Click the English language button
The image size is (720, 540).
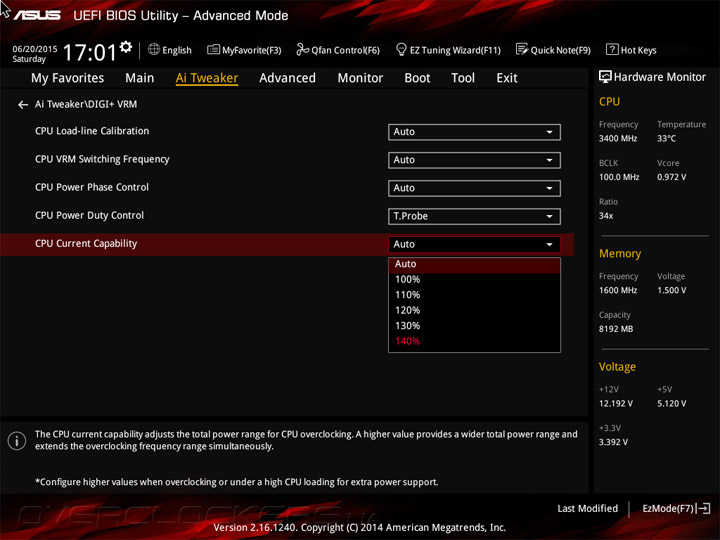coord(169,50)
